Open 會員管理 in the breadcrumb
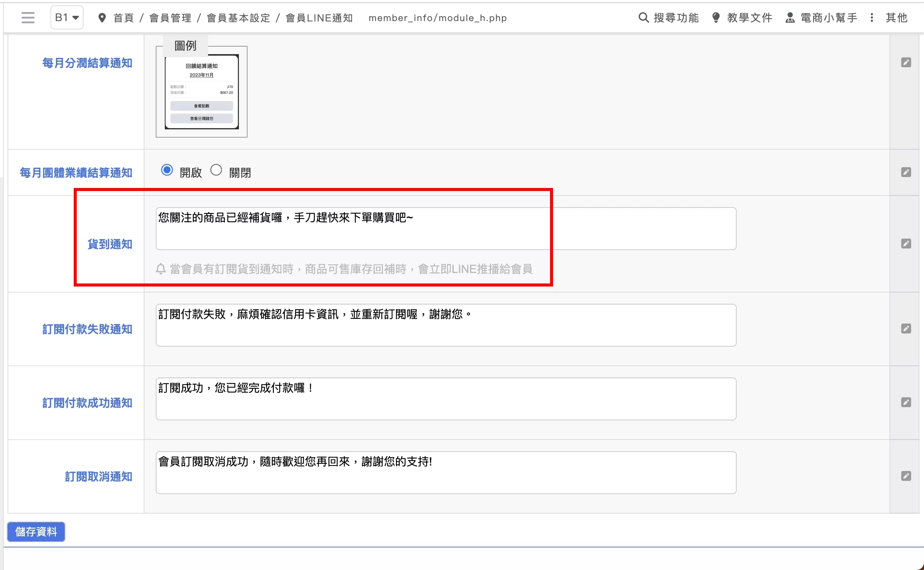 click(170, 18)
